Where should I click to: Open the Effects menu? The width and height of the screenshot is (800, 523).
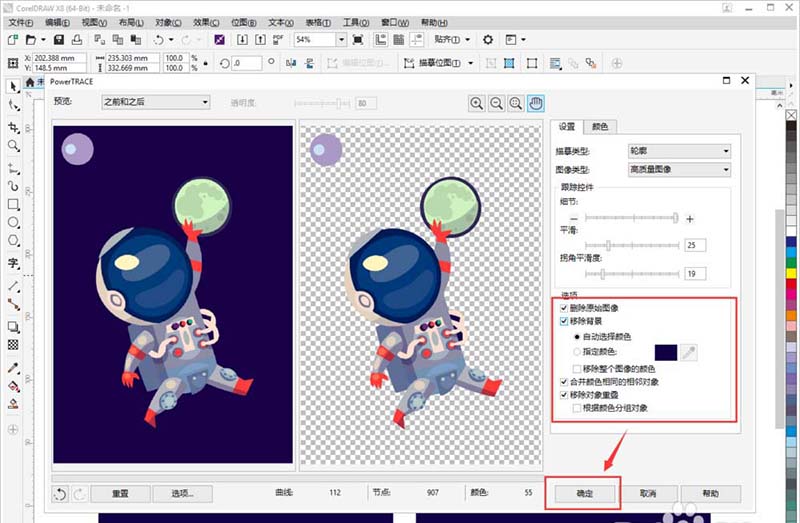(206, 22)
